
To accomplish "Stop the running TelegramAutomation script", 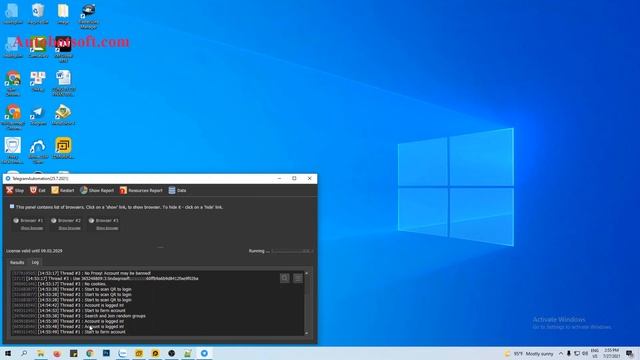I will (x=15, y=190).
